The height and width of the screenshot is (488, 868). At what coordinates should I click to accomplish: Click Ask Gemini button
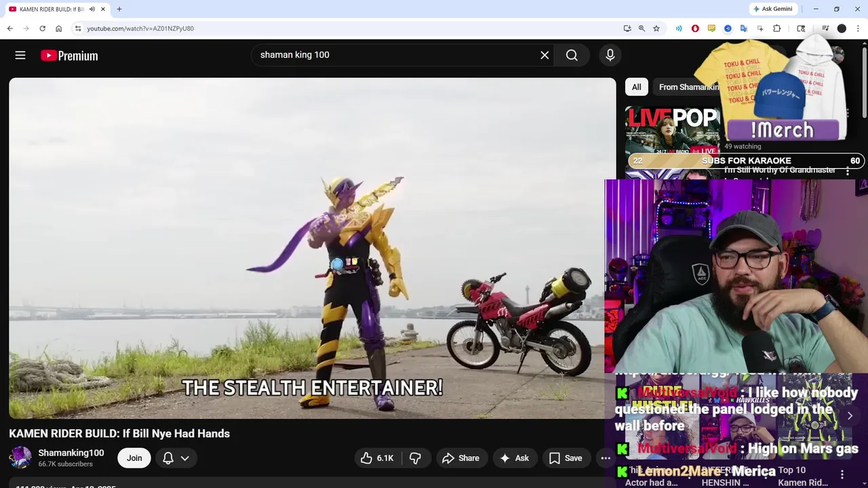pyautogui.click(x=772, y=9)
